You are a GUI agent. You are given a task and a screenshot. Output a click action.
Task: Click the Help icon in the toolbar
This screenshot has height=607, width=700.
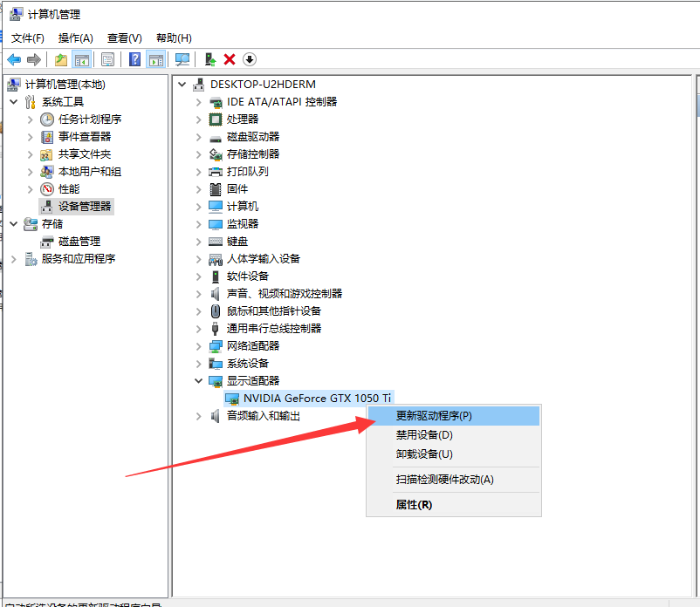point(135,58)
